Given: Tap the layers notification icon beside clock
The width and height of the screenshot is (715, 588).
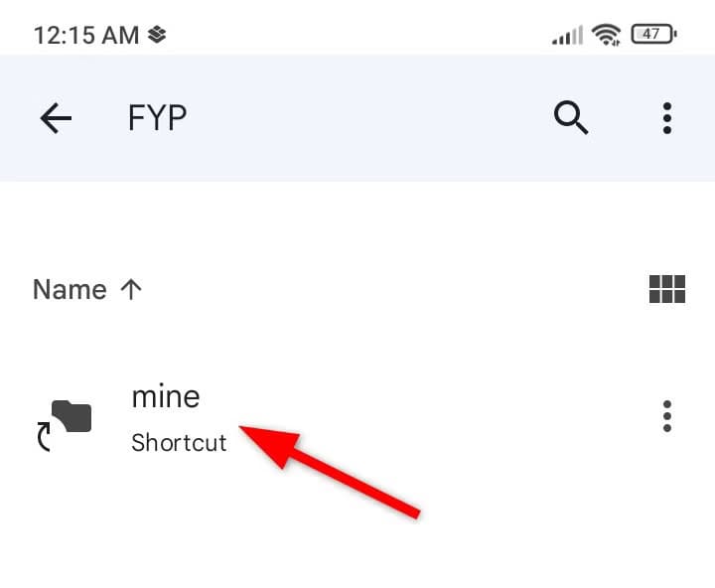Looking at the screenshot, I should pos(157,35).
